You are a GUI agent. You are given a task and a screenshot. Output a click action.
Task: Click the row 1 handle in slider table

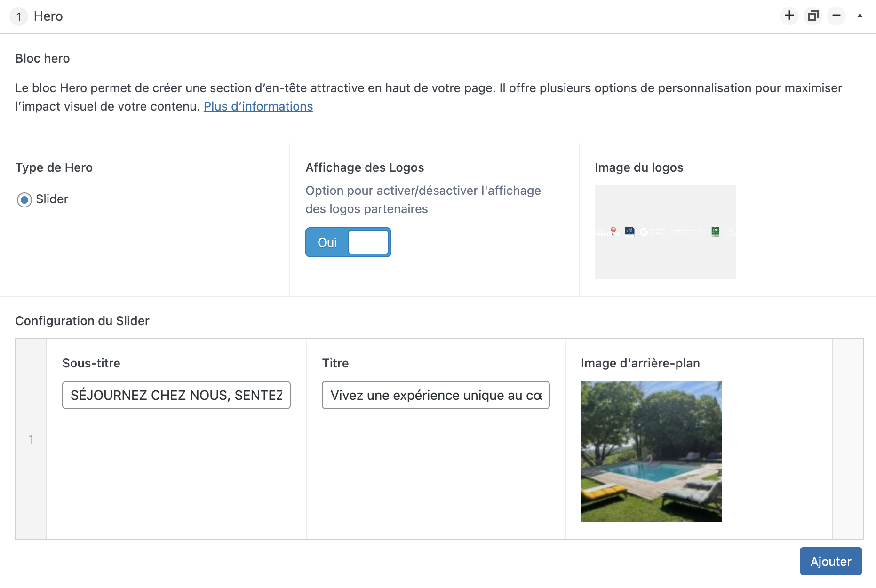pyautogui.click(x=31, y=439)
